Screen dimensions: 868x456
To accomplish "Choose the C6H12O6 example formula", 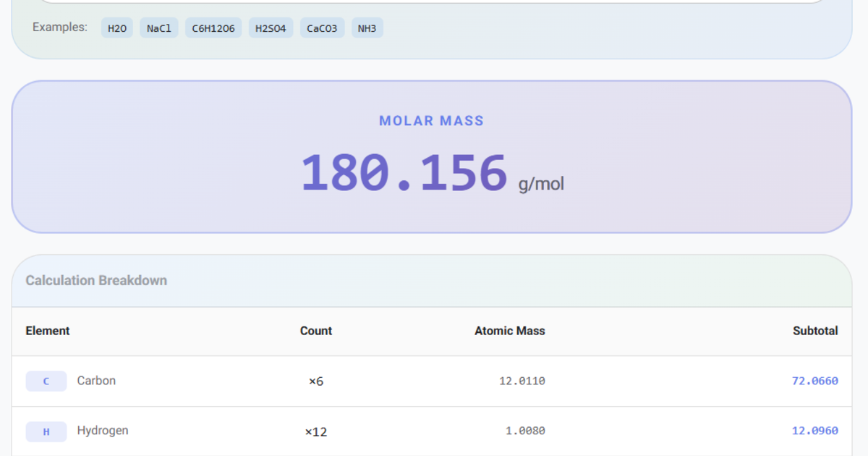I will [213, 28].
